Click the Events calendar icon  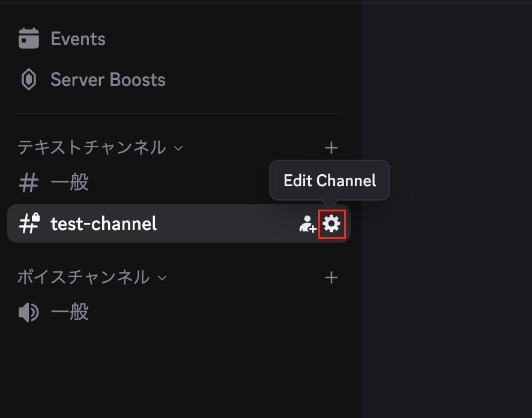[28, 39]
